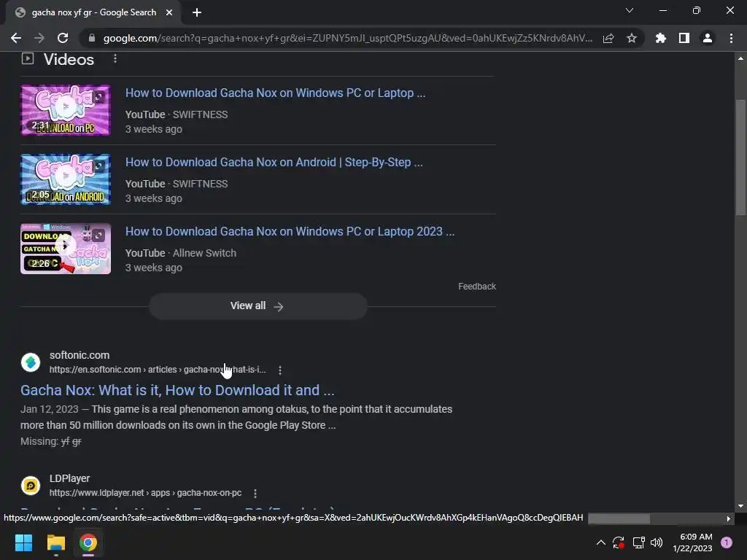Click the softonic.com site favicon

point(31,362)
